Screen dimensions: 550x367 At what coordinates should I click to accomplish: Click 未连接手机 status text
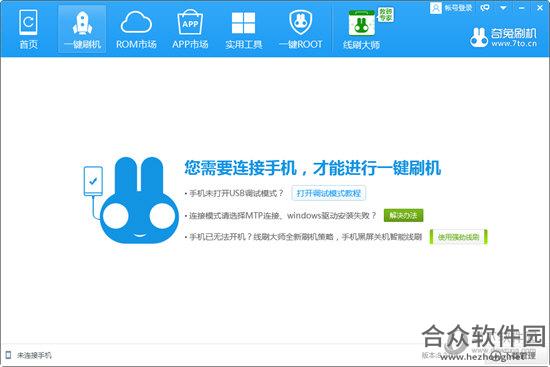[34, 355]
